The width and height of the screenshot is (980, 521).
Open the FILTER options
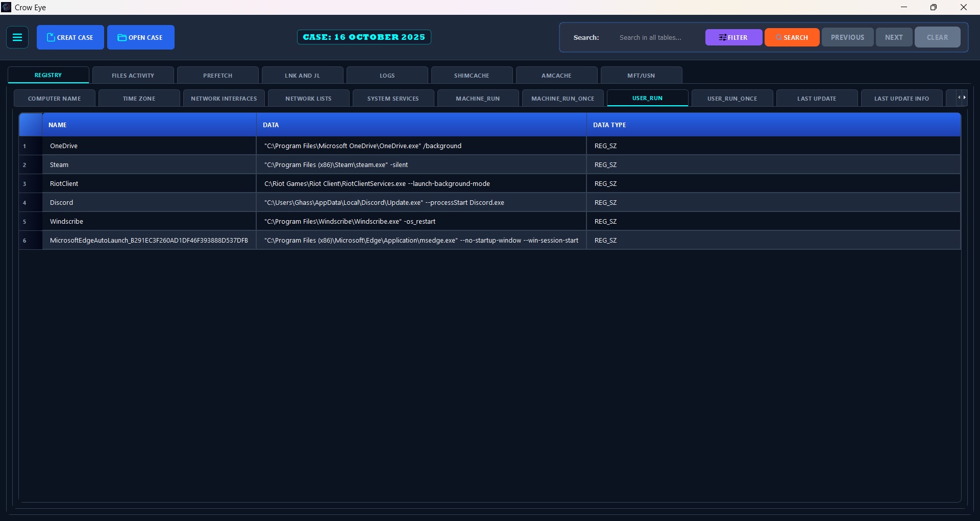coord(733,37)
